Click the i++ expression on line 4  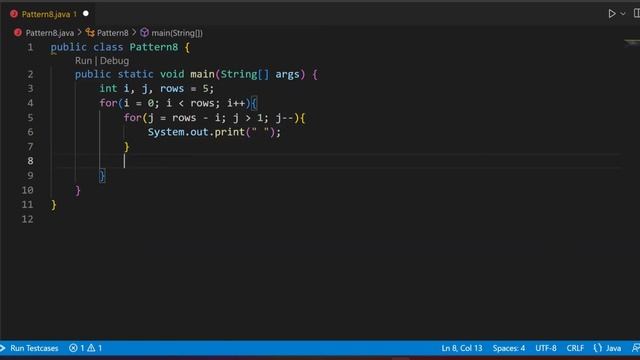236,103
